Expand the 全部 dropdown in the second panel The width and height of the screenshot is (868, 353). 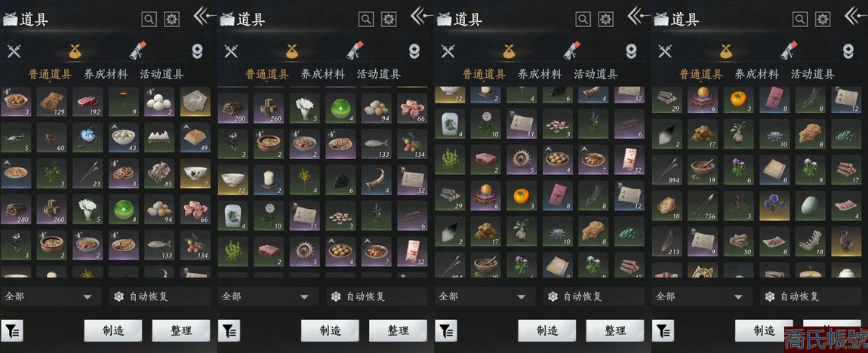click(267, 296)
